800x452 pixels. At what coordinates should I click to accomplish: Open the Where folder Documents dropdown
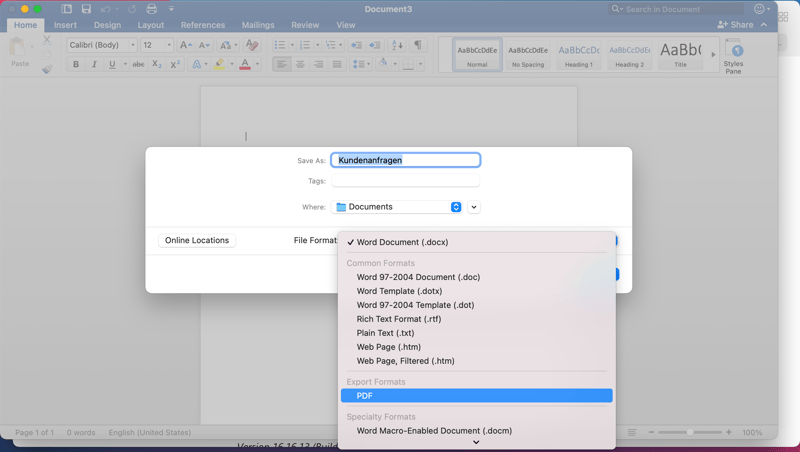(397, 207)
